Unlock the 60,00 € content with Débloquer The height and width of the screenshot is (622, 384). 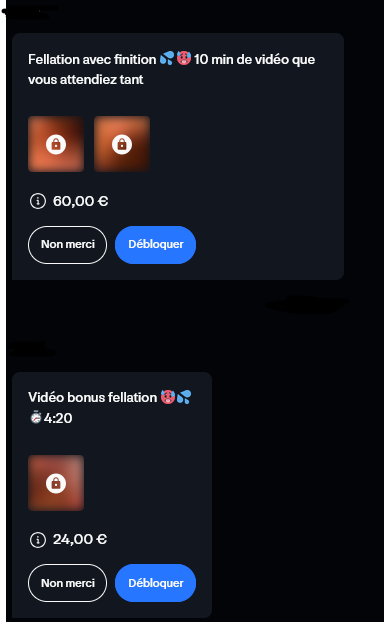(156, 245)
